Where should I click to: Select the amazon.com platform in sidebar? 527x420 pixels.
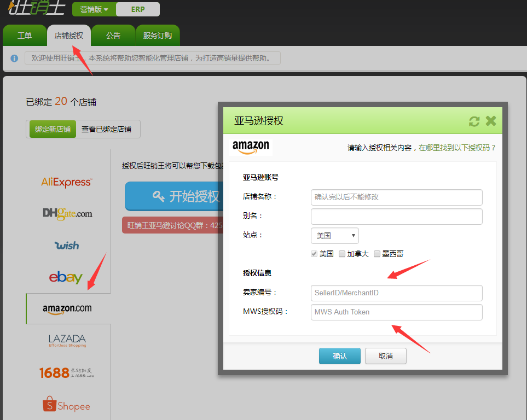[68, 309]
